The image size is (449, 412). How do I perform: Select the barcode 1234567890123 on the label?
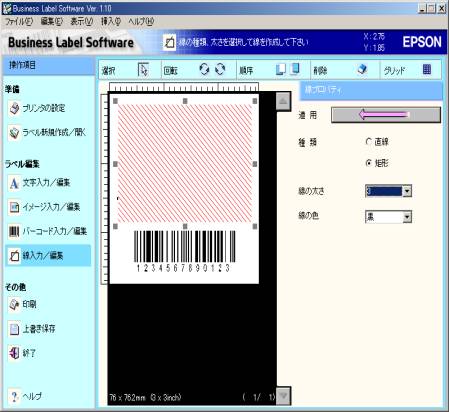pos(184,251)
